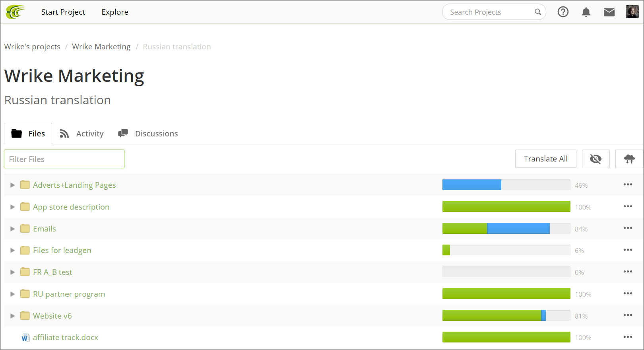Expand the Website v6 folder
The image size is (644, 350).
[x=12, y=316]
